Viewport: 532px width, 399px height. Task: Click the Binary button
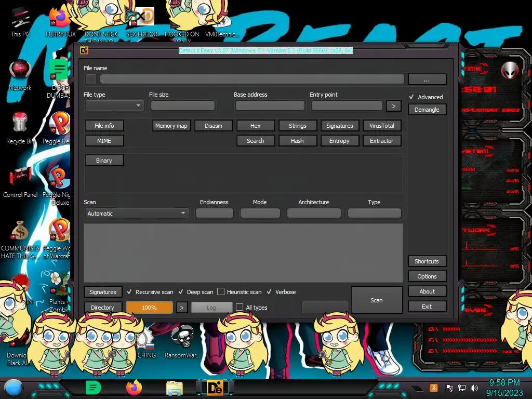pyautogui.click(x=104, y=161)
